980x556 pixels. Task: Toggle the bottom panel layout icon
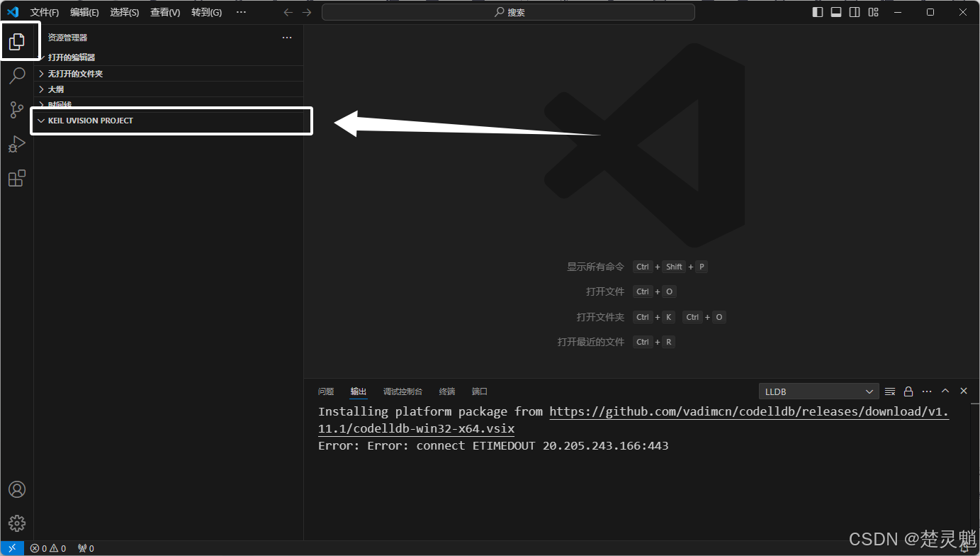[836, 12]
